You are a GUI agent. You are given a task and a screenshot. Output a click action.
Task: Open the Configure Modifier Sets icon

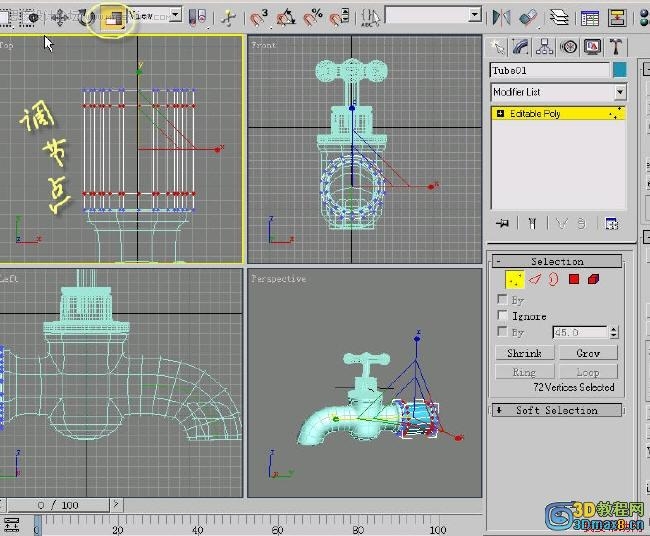pos(612,223)
